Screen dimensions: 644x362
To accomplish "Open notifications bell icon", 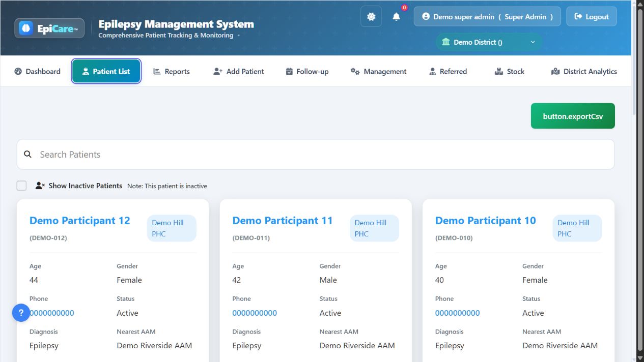I will 396,17.
